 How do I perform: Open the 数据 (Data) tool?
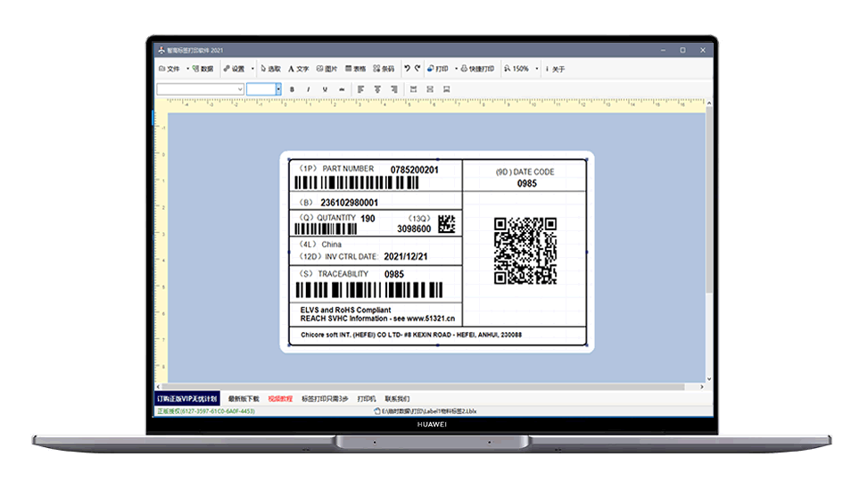[203, 69]
